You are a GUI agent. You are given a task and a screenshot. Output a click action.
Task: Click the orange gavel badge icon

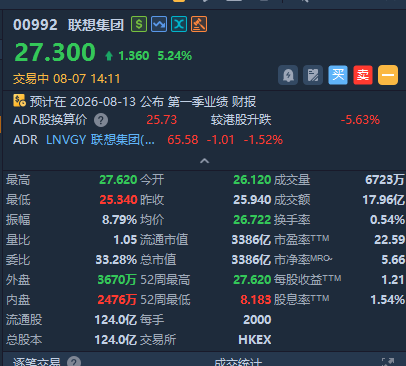coord(199,24)
